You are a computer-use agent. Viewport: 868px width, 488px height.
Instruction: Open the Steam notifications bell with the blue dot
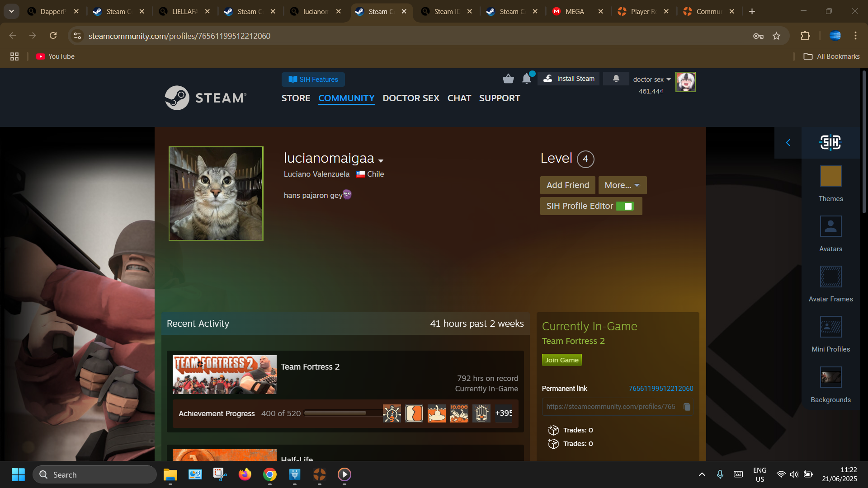527,78
